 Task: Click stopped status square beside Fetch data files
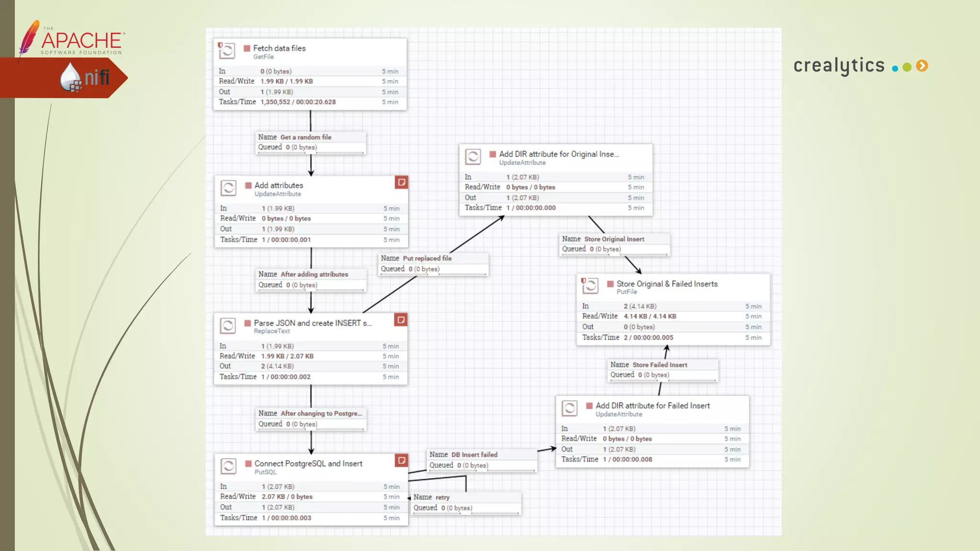coord(247,48)
